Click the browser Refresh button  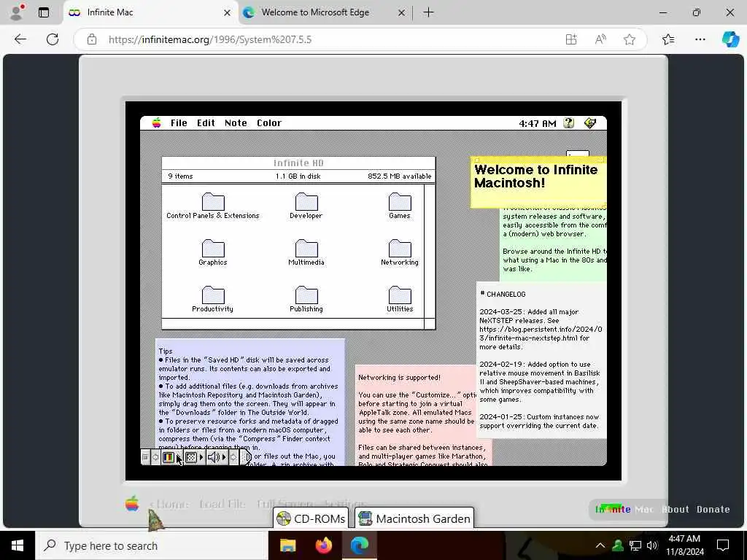tap(53, 39)
